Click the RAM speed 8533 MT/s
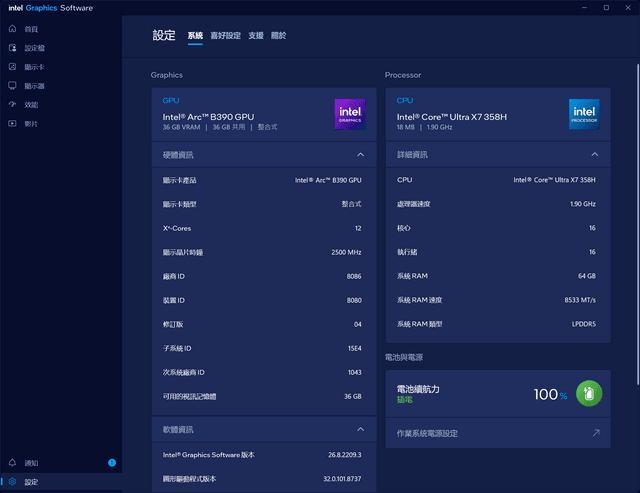The width and height of the screenshot is (640, 493). click(x=580, y=300)
